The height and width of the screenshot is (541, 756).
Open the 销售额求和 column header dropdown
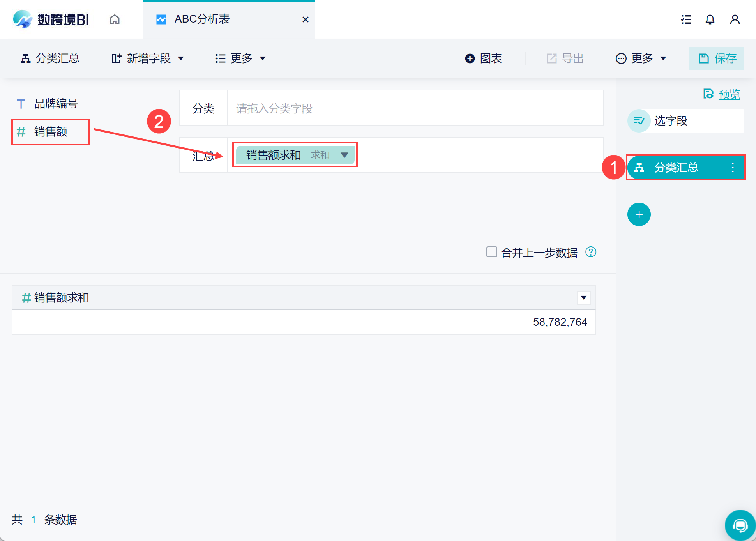(583, 298)
